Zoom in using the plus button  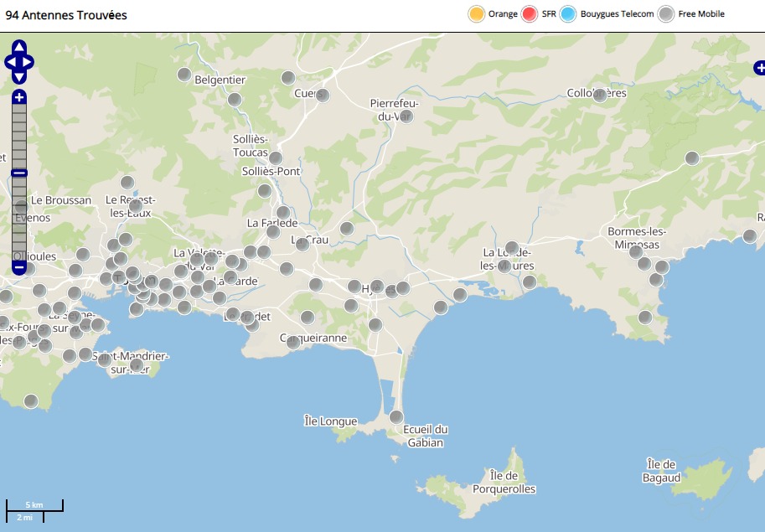19,97
